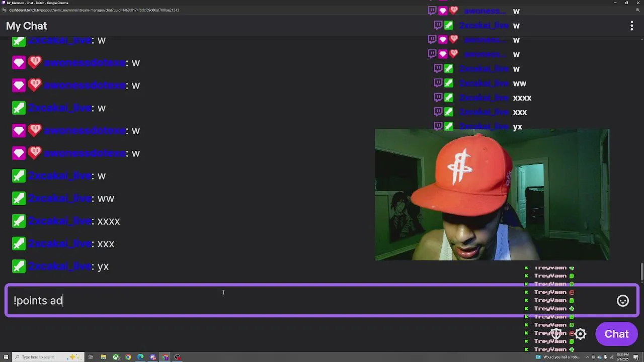Open OBS Studio icon on the taskbar
The height and width of the screenshot is (362, 644).
point(178,357)
